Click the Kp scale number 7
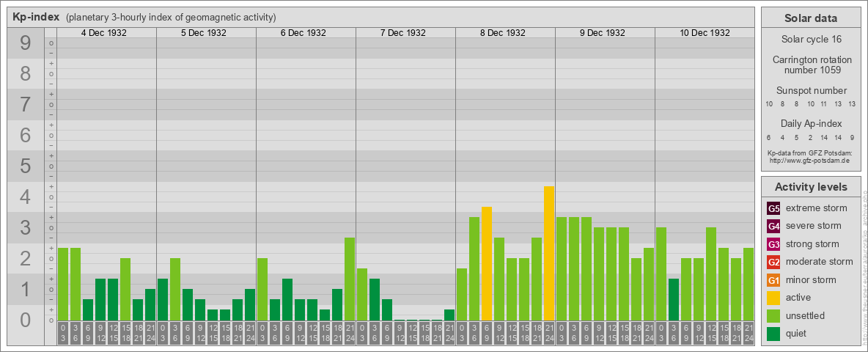The height and width of the screenshot is (352, 868). pyautogui.click(x=25, y=105)
